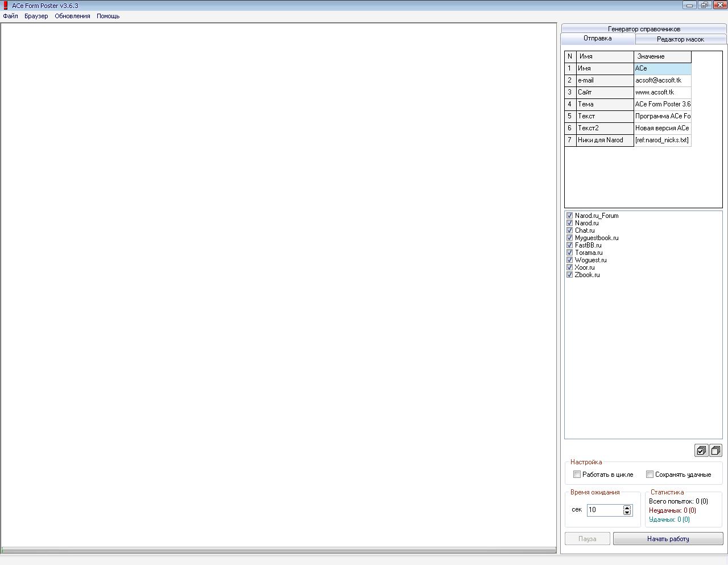Click the bottom progress bar of browser pane

pos(279,550)
